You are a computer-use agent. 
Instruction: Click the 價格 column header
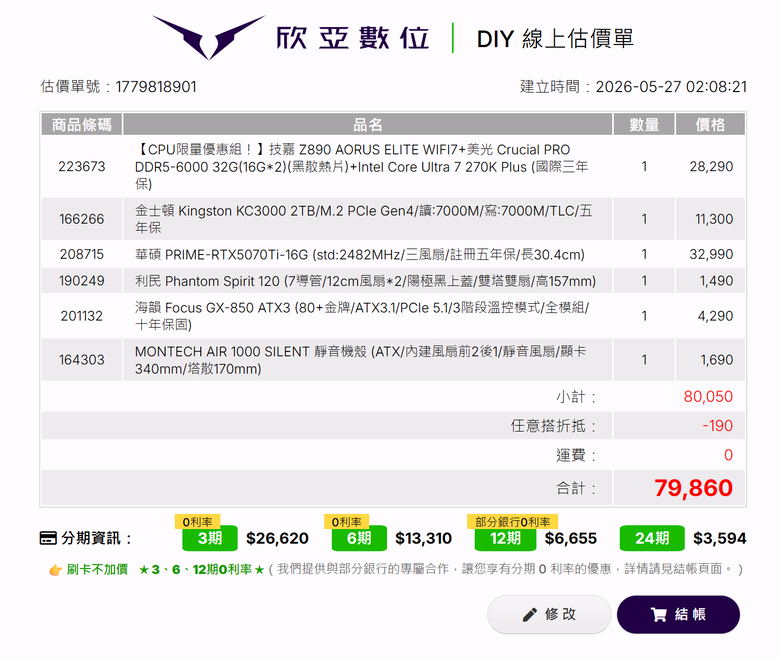click(x=710, y=124)
